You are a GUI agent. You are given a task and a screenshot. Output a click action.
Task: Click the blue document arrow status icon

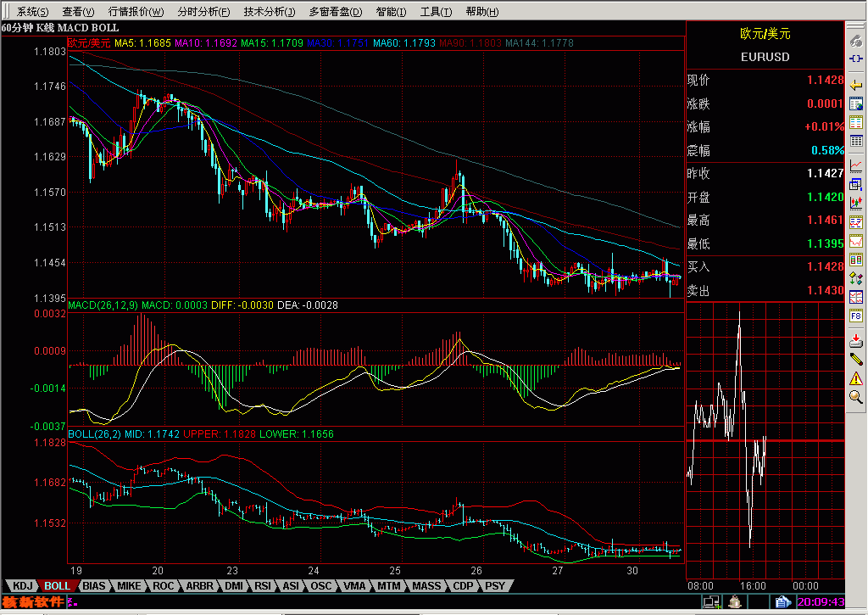782,601
